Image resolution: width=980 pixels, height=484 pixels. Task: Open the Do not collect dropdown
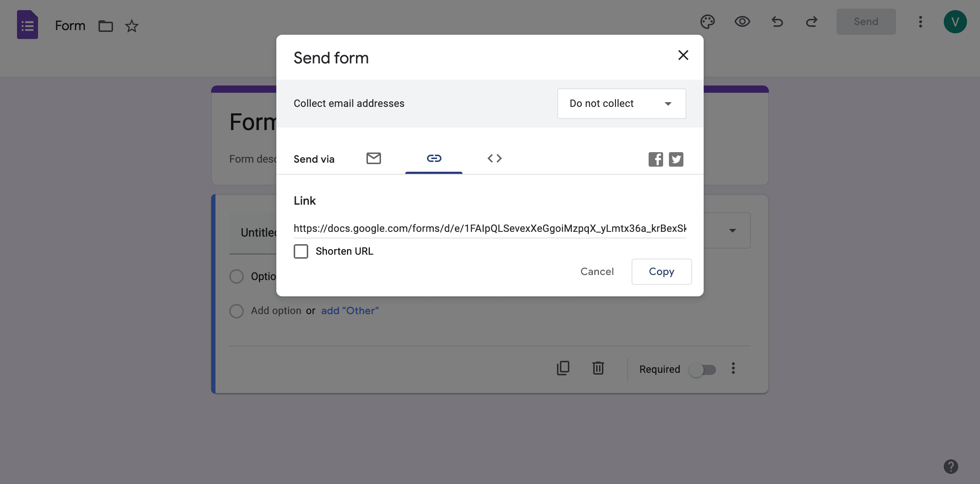coord(621,104)
